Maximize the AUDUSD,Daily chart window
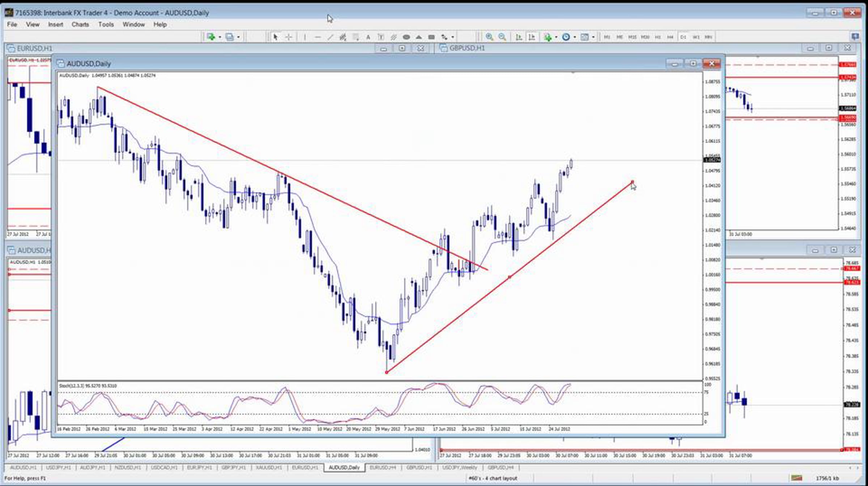This screenshot has width=868, height=486. coord(693,64)
